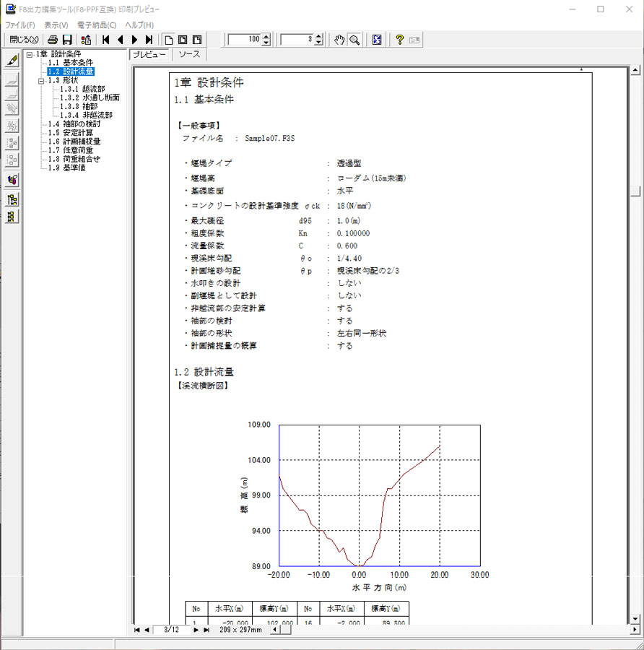Screen dimensions: 644x650
Task: Click the pencil edit icon in left sidebar
Action: [x=12, y=61]
